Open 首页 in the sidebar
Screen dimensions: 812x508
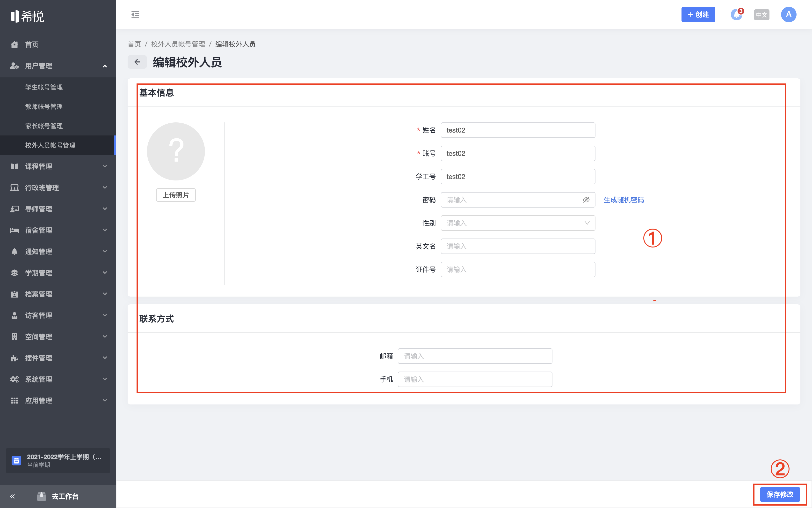pos(32,44)
